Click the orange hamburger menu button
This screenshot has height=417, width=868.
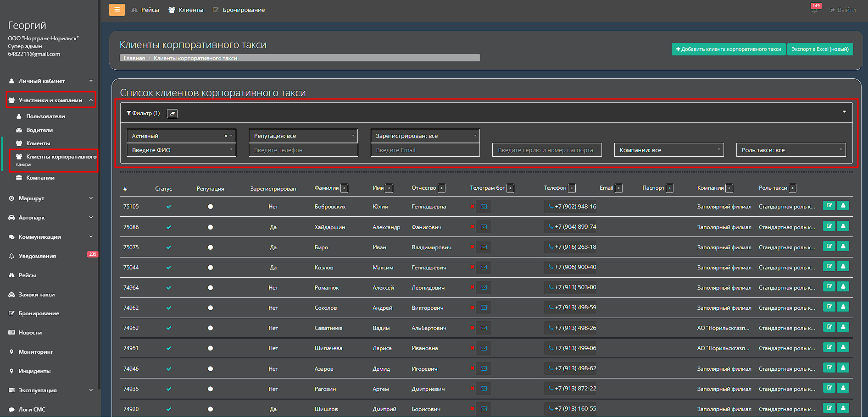click(117, 10)
